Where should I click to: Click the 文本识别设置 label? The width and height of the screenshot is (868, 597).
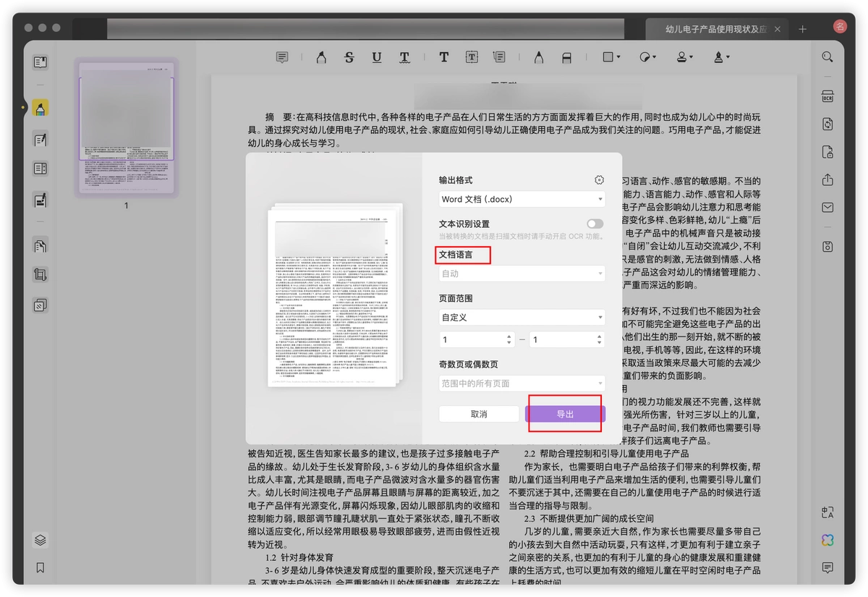point(464,224)
